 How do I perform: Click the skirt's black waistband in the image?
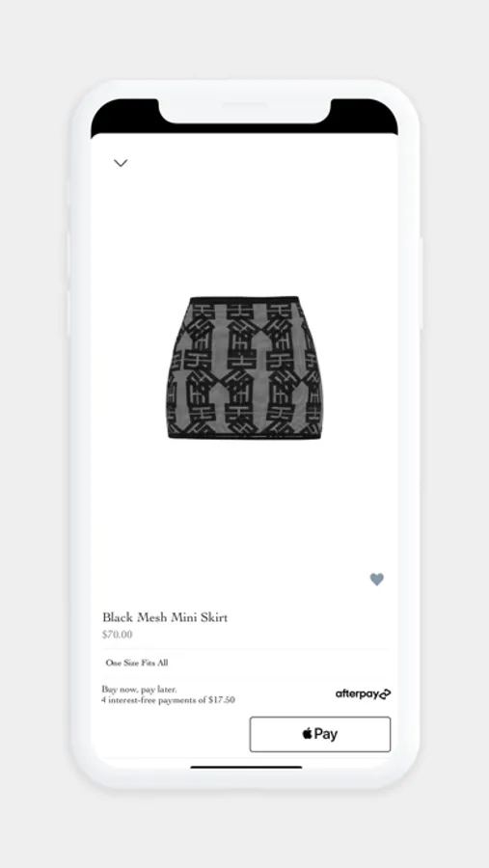point(244,300)
